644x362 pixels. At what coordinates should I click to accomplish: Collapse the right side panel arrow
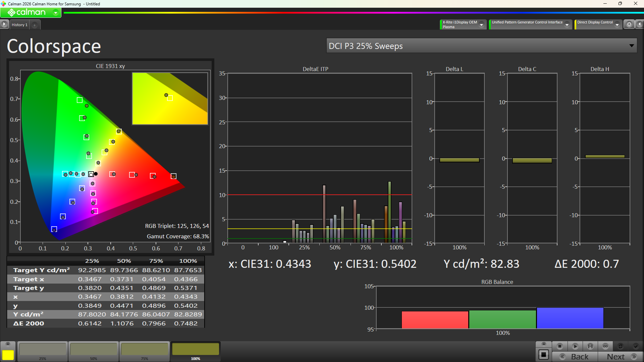640,24
